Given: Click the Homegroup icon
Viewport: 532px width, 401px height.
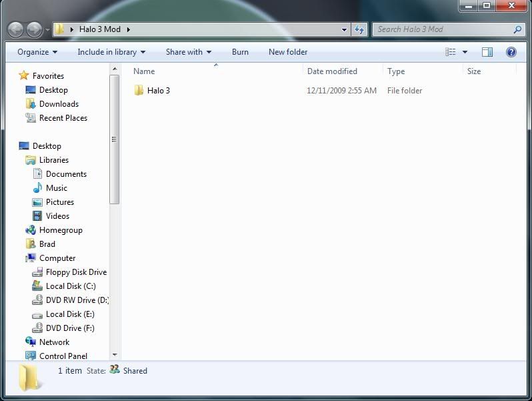Looking at the screenshot, I should point(31,230).
